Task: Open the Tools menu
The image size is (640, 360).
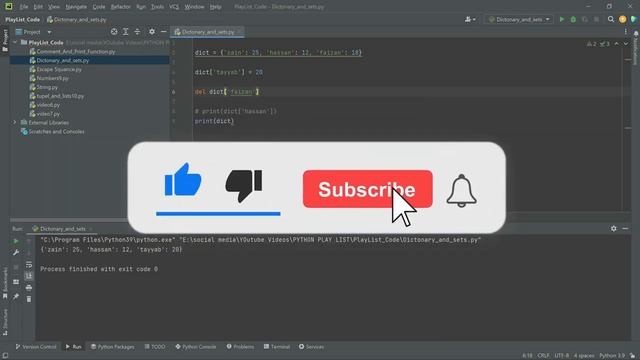Action: (x=157, y=7)
